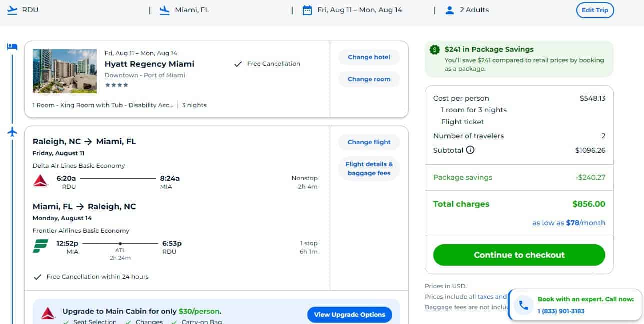
Task: Open the Hyatt Regency Miami hotel photo
Action: 65,71
